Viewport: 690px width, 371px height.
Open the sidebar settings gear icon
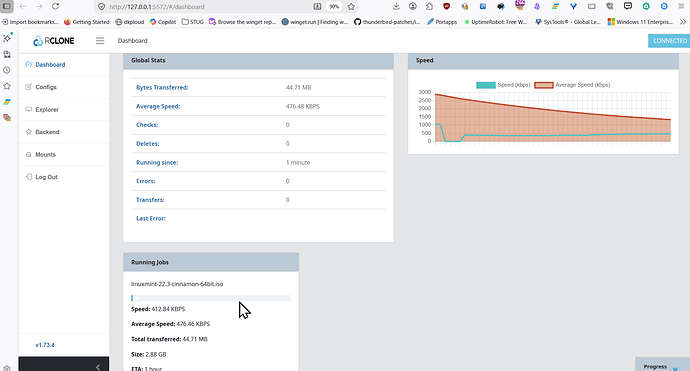point(7,368)
